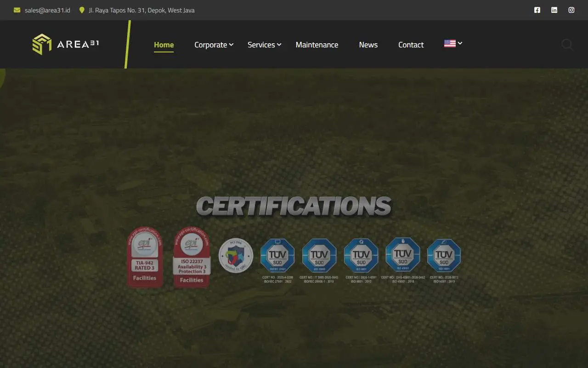The width and height of the screenshot is (588, 368).
Task: Go to the Home menu item
Action: tap(164, 45)
